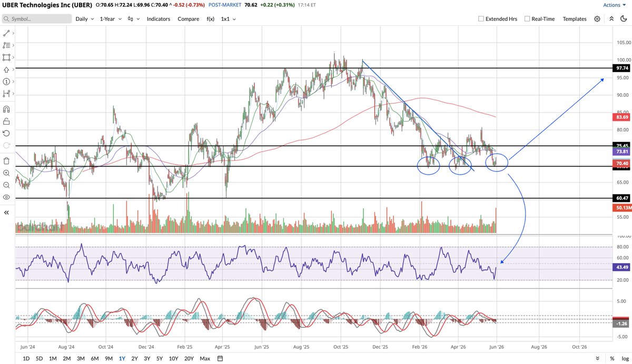Image resolution: width=632 pixels, height=364 pixels.
Task: Select the Fibonacci/list drawing tool
Action: [x=6, y=45]
